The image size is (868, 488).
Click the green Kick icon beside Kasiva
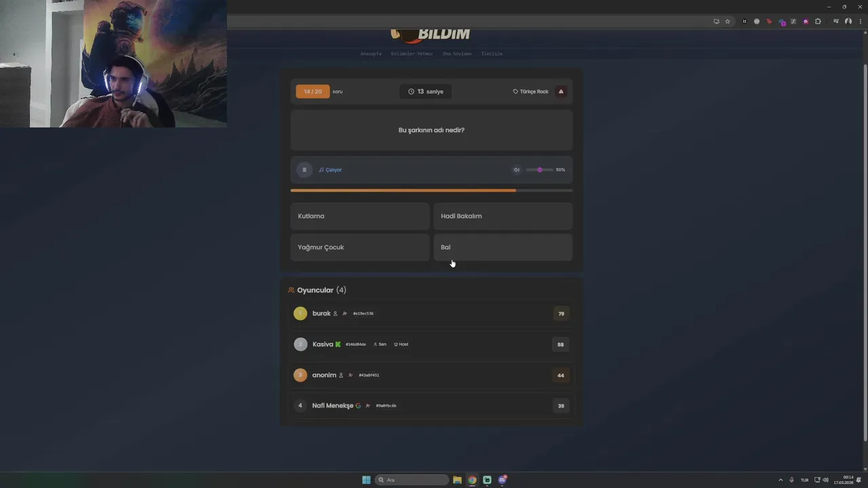pyautogui.click(x=338, y=344)
